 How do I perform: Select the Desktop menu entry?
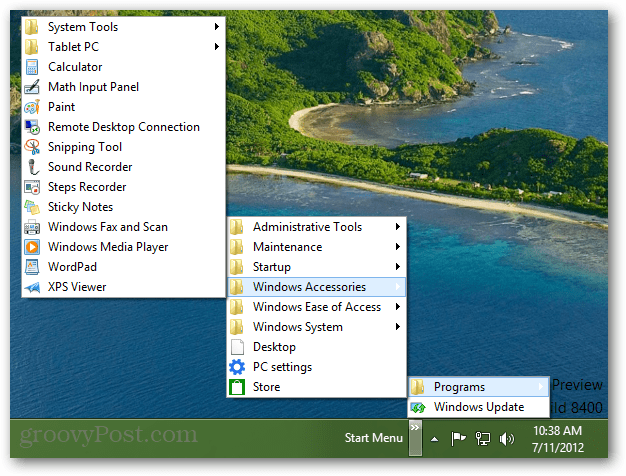pos(317,347)
